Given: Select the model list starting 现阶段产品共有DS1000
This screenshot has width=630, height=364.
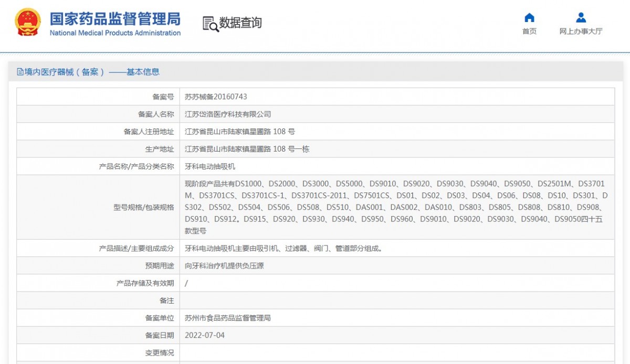Looking at the screenshot, I should 396,207.
